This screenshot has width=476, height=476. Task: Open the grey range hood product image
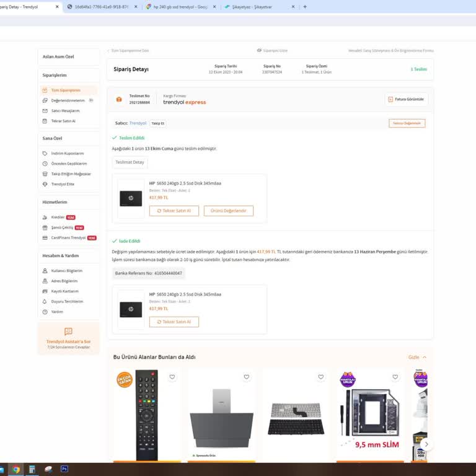222,419
